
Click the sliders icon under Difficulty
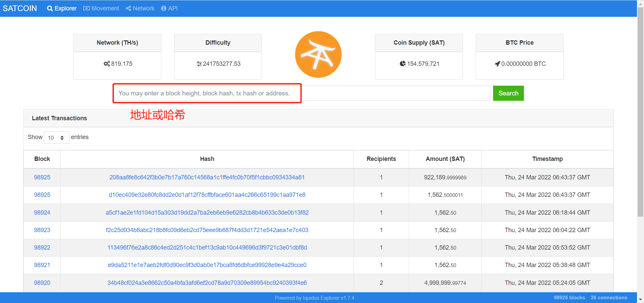(x=199, y=64)
